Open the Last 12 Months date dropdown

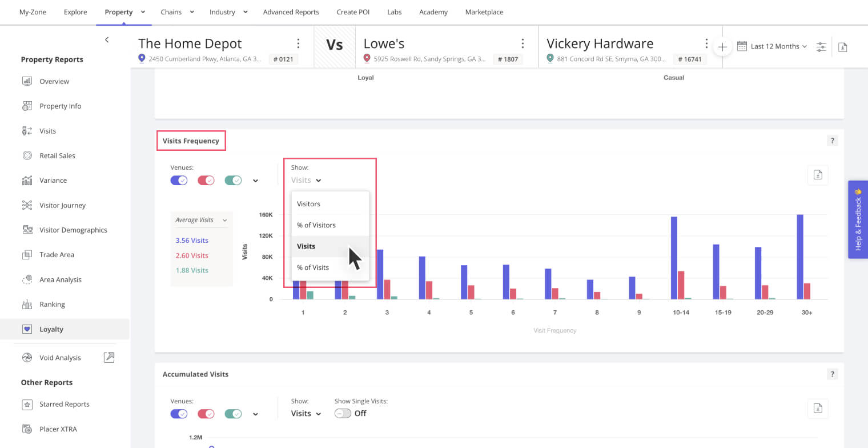pos(773,46)
